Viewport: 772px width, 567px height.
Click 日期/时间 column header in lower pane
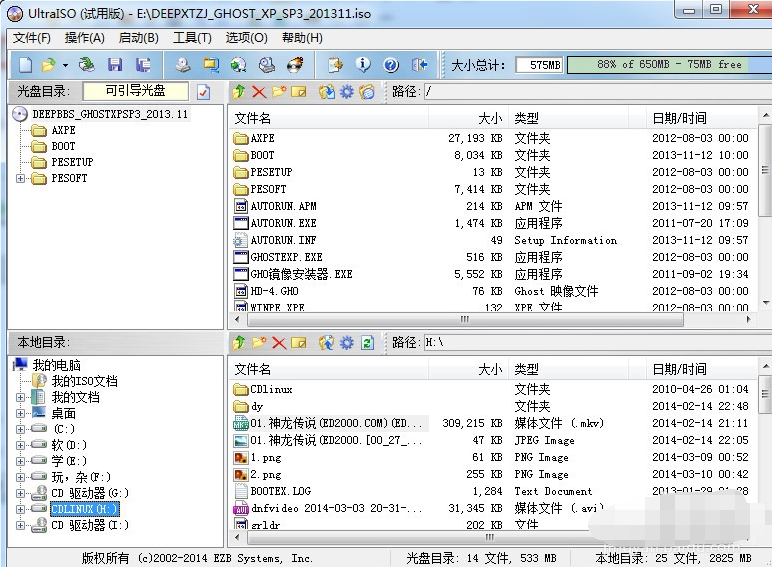tap(679, 369)
